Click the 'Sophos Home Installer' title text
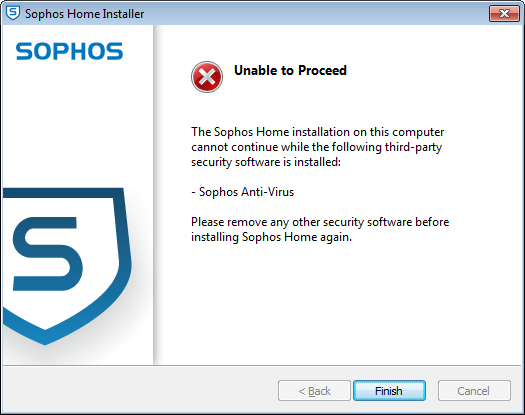 click(84, 14)
